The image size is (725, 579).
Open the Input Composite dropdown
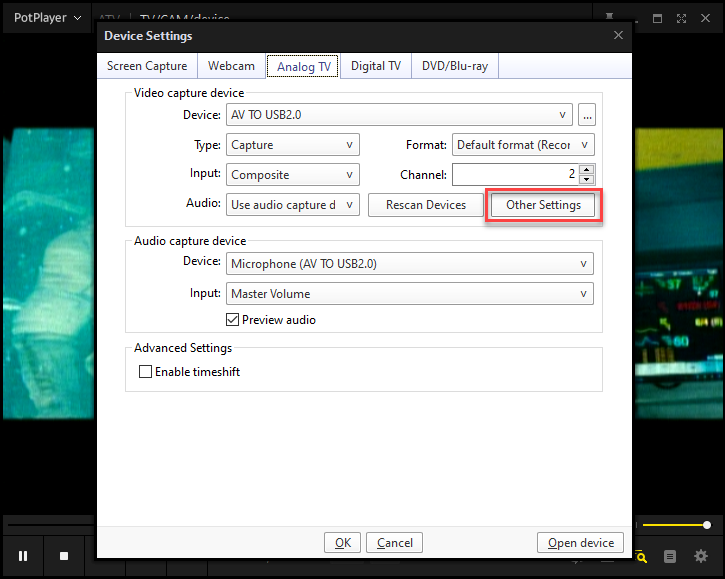click(294, 175)
